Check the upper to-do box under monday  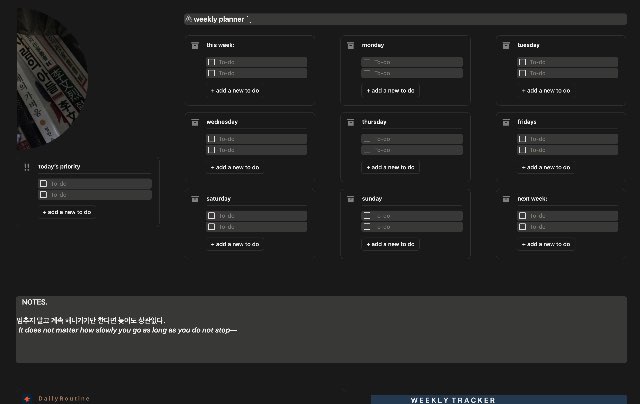coord(367,62)
